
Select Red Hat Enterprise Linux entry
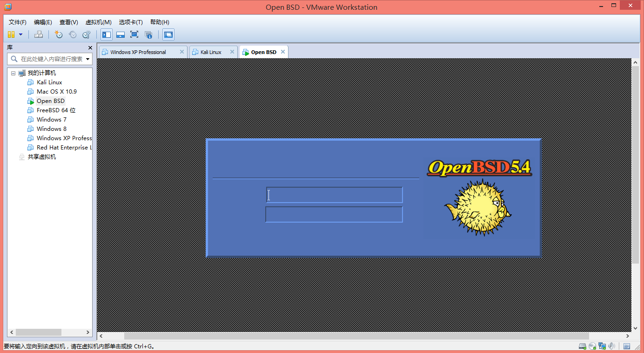[x=64, y=148]
